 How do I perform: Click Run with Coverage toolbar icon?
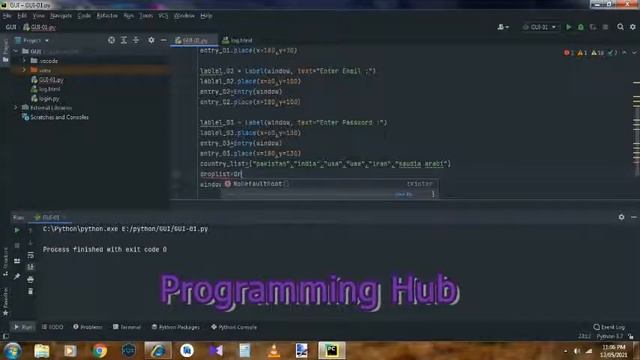pos(593,27)
